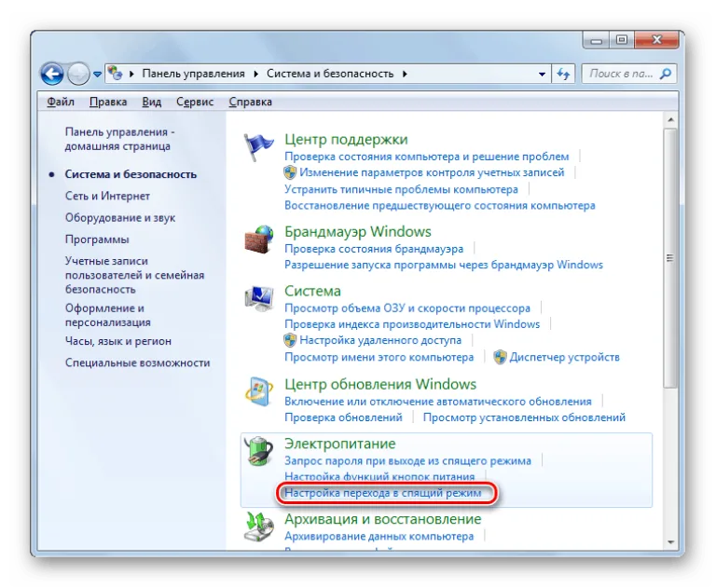This screenshot has height=588, width=716.
Task: Click Просмотр объема ОЗУ и скорости процессора
Action: pos(407,308)
